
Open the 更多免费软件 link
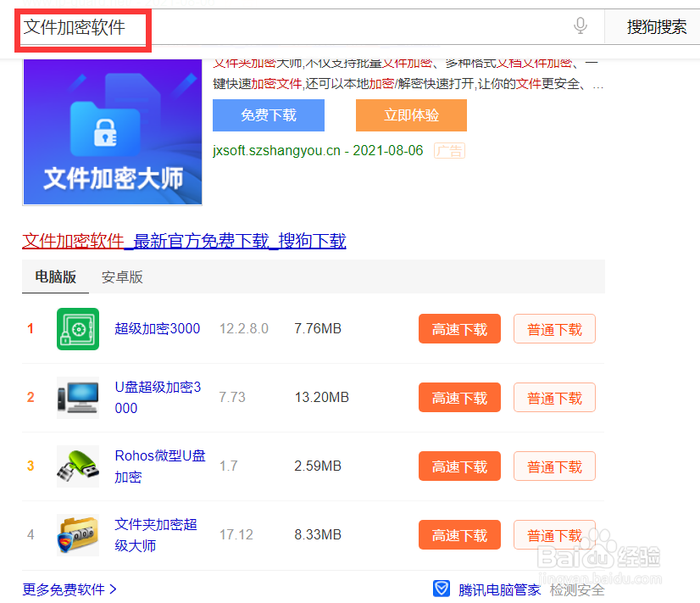coord(69,589)
